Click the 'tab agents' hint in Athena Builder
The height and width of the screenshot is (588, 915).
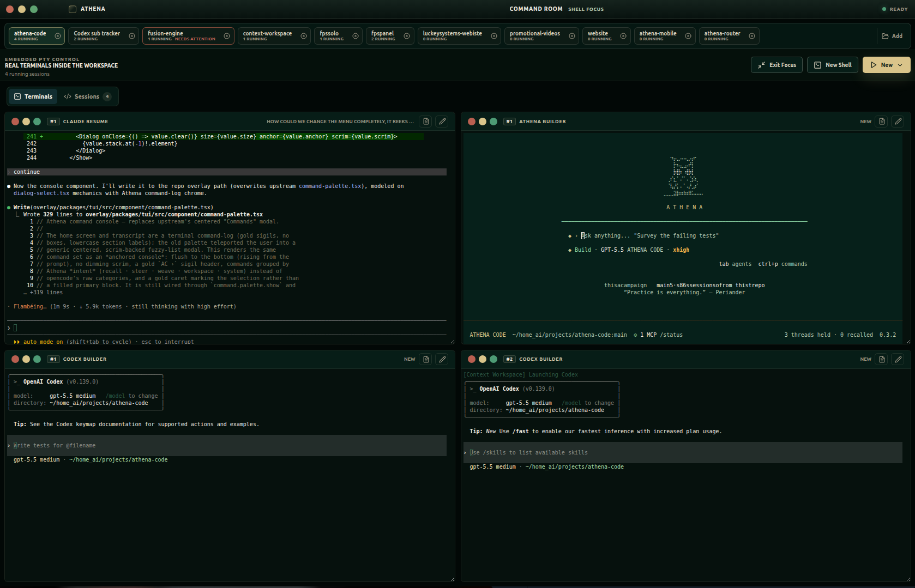735,264
